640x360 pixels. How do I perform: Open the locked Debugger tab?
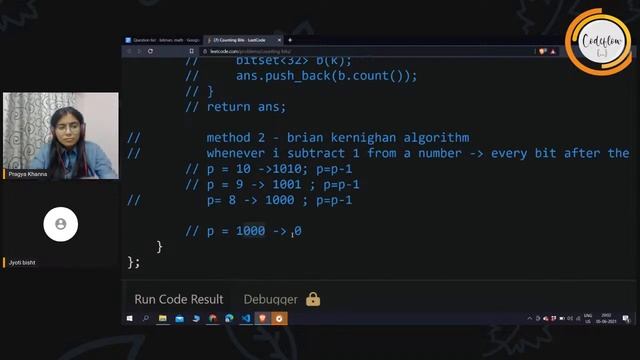coord(271,299)
